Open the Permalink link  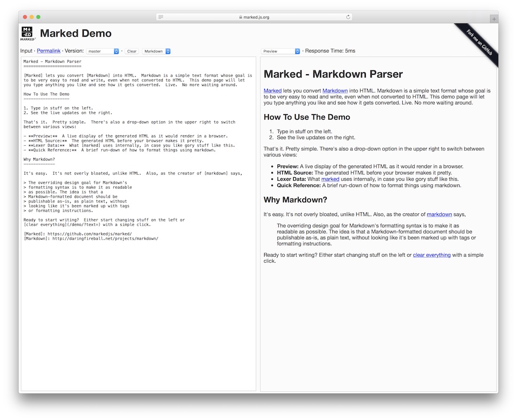click(x=48, y=51)
